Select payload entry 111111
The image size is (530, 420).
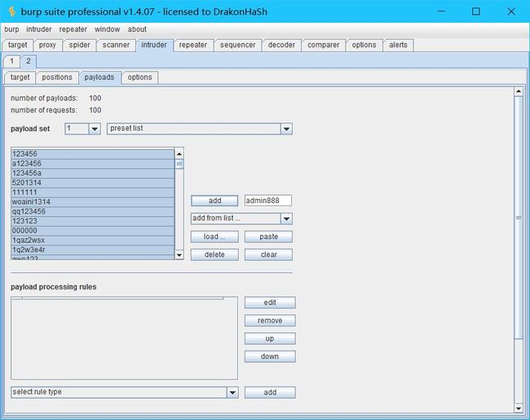(x=93, y=192)
